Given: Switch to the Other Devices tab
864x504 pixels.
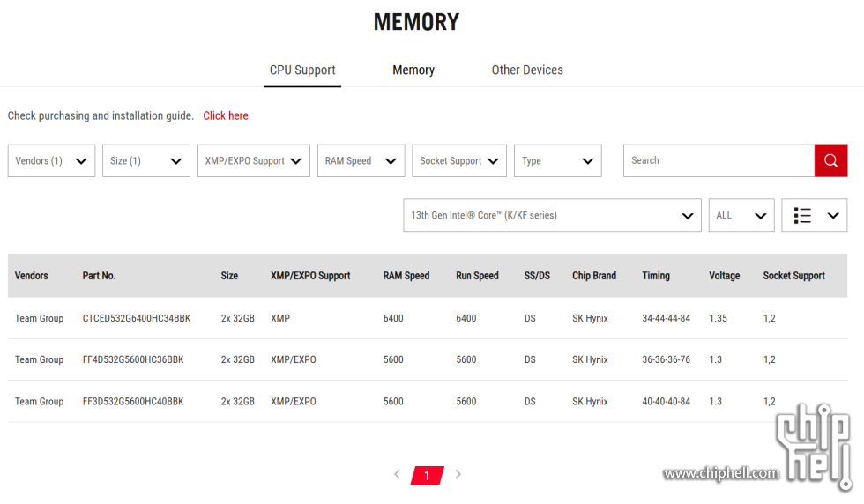Looking at the screenshot, I should coord(527,70).
